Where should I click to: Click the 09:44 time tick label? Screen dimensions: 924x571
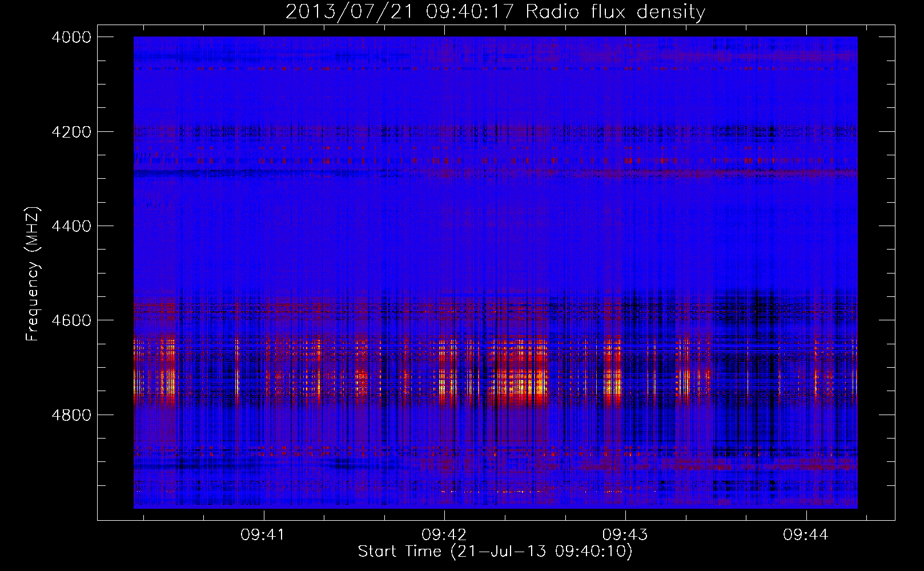point(806,535)
